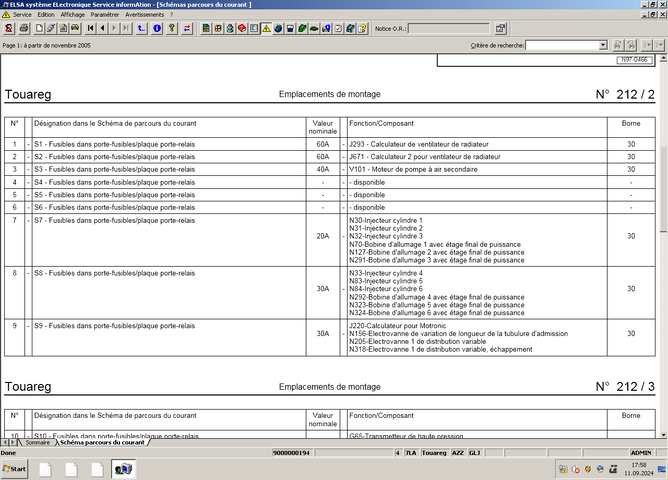This screenshot has width=668, height=480.
Task: Click the mechanic figure toolbar icon
Action: (x=230, y=29)
